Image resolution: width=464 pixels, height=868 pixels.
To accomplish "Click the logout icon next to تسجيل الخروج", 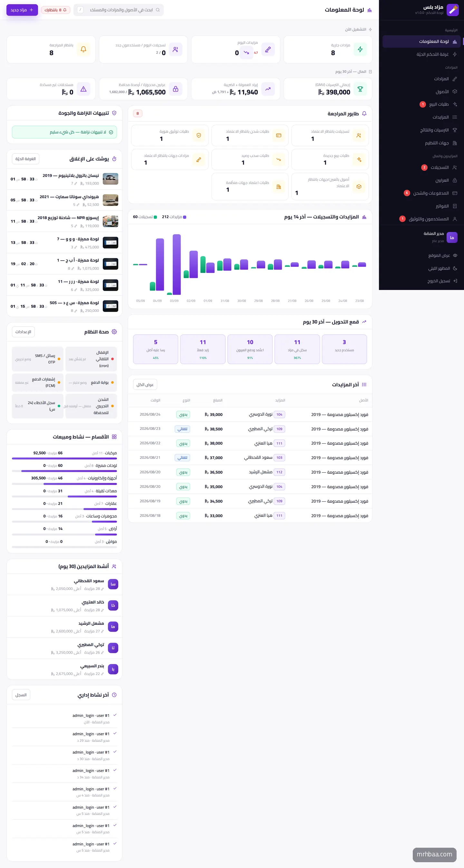I will (x=455, y=281).
